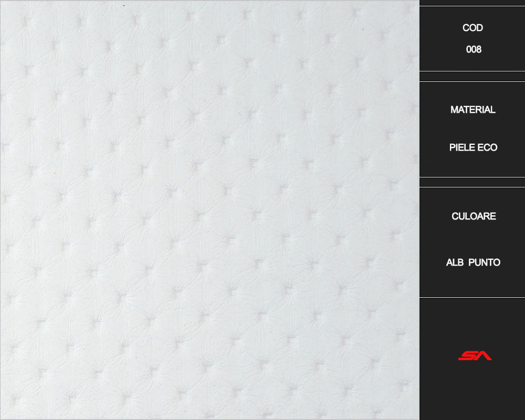Click the thin dark strip above the COD panel
The image size is (525, 420).
pyautogui.click(x=472, y=3)
